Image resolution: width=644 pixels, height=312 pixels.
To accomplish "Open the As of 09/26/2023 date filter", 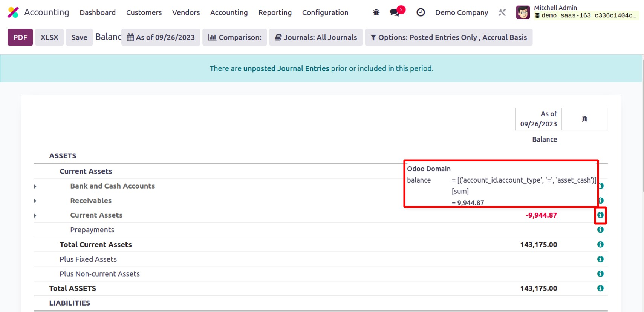I will pyautogui.click(x=161, y=37).
